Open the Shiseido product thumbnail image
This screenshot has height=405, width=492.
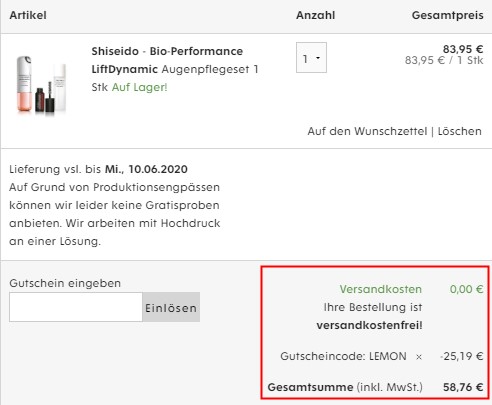click(42, 84)
